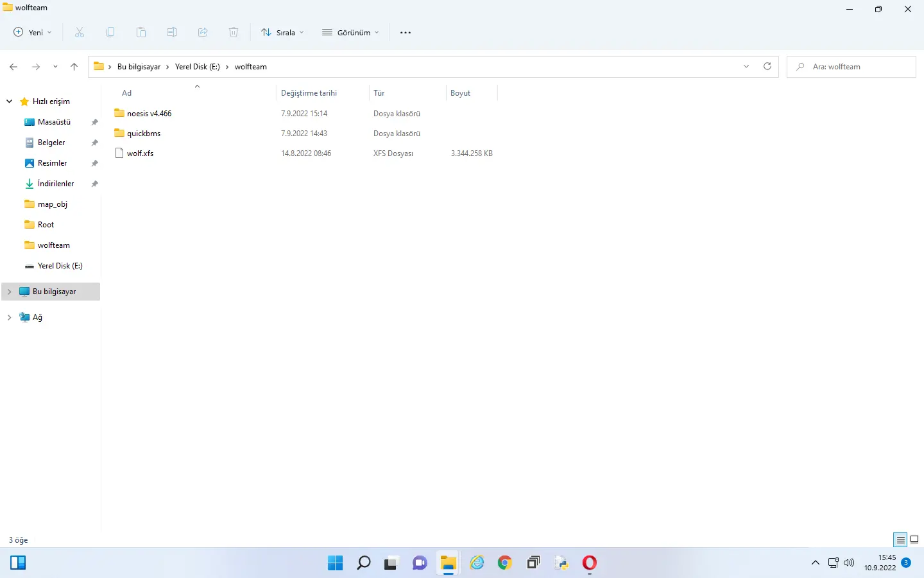924x578 pixels.
Task: Sort files by the Boyut column header
Action: 460,92
